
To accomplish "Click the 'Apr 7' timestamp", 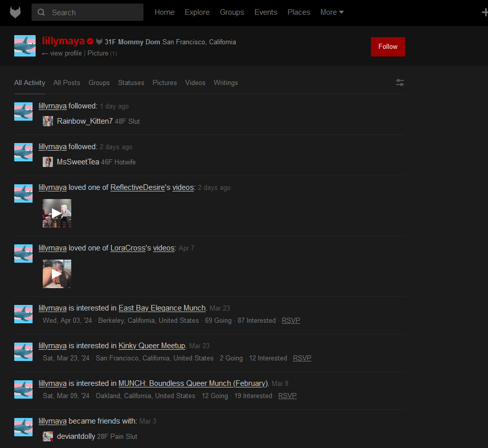I will [186, 248].
